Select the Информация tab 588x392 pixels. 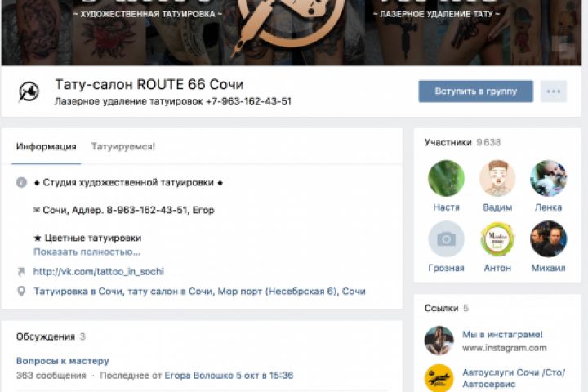(x=46, y=146)
